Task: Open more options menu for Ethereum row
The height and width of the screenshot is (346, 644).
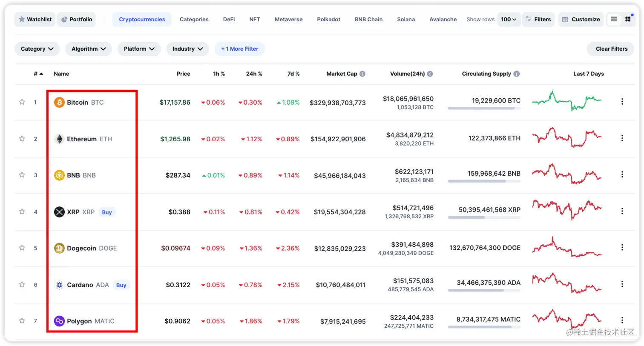Action: 622,138
